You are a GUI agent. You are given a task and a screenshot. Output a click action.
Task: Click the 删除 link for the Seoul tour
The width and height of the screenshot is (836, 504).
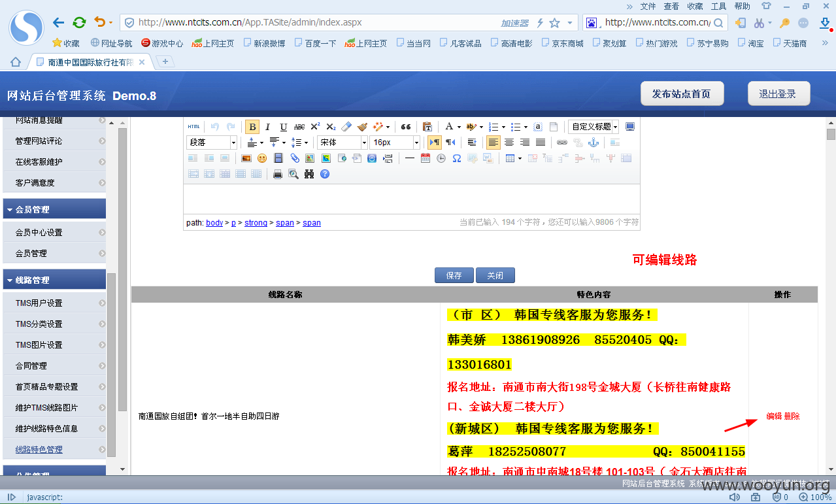[x=792, y=416]
